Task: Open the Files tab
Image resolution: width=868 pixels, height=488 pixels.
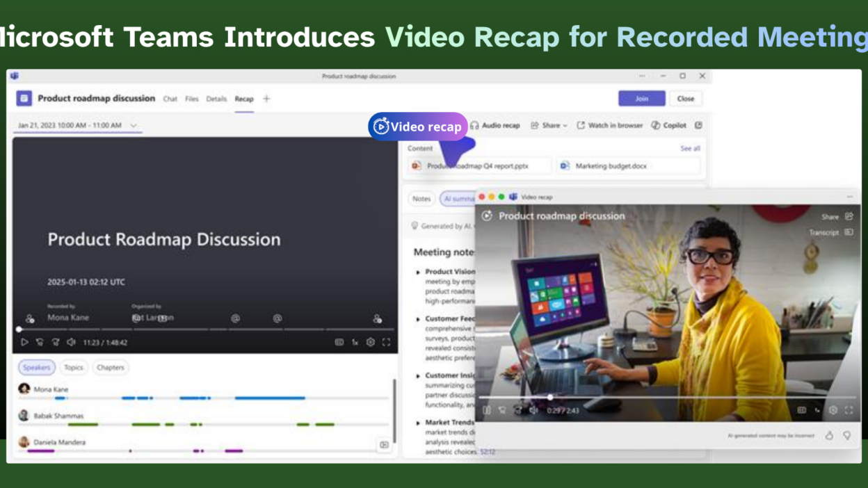Action: tap(192, 99)
